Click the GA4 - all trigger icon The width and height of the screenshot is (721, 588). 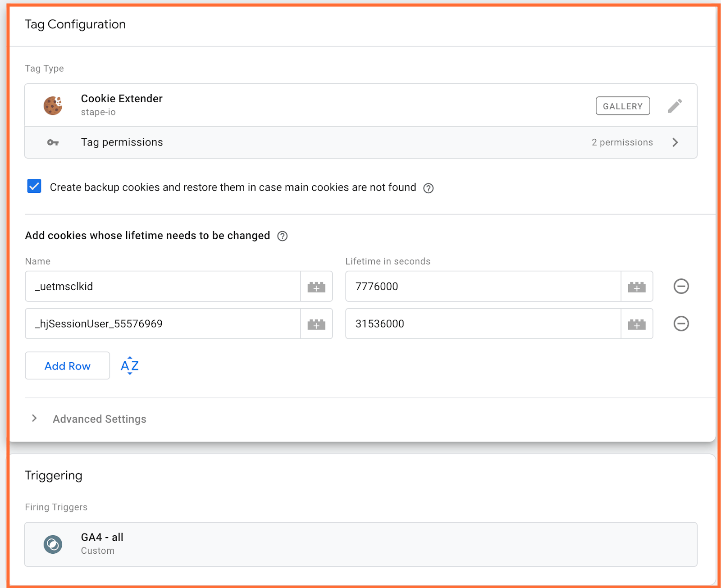(x=53, y=544)
